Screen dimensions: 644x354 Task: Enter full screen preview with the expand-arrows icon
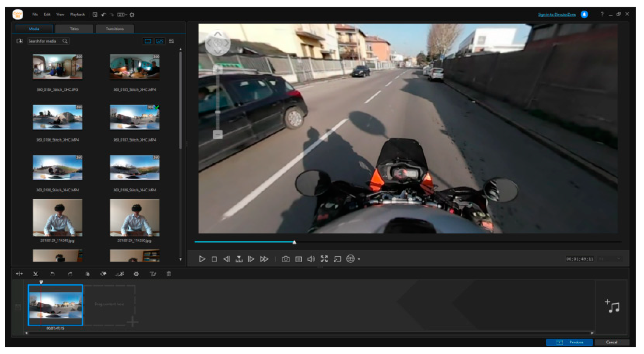[324, 259]
